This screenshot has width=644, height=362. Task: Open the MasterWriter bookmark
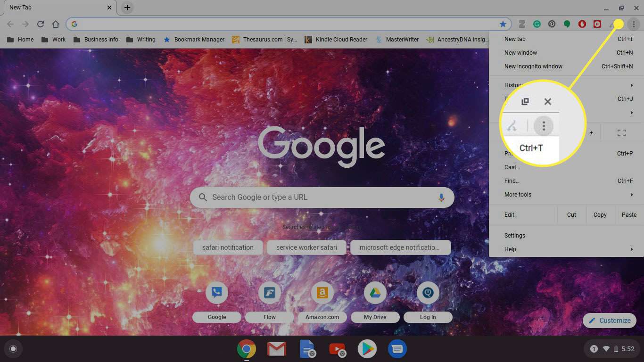[x=397, y=40]
